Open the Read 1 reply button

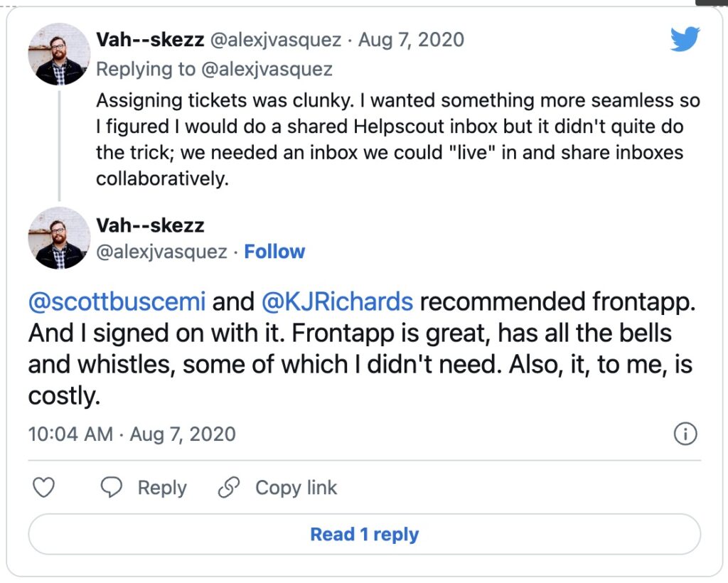[365, 534]
